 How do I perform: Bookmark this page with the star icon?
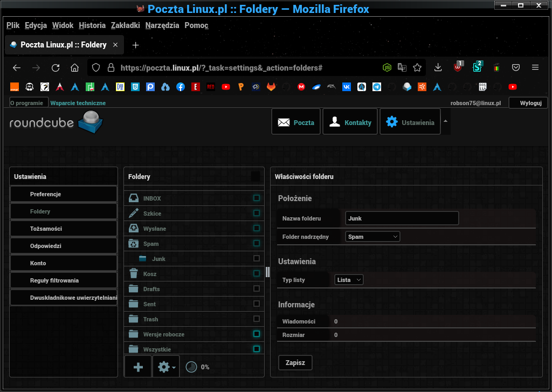point(417,67)
